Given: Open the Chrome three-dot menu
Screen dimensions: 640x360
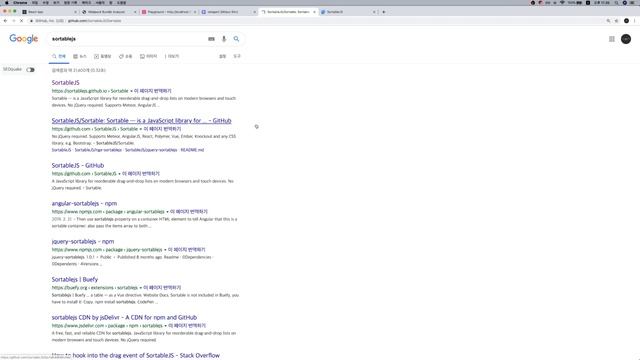Looking at the screenshot, I should pos(635,20).
